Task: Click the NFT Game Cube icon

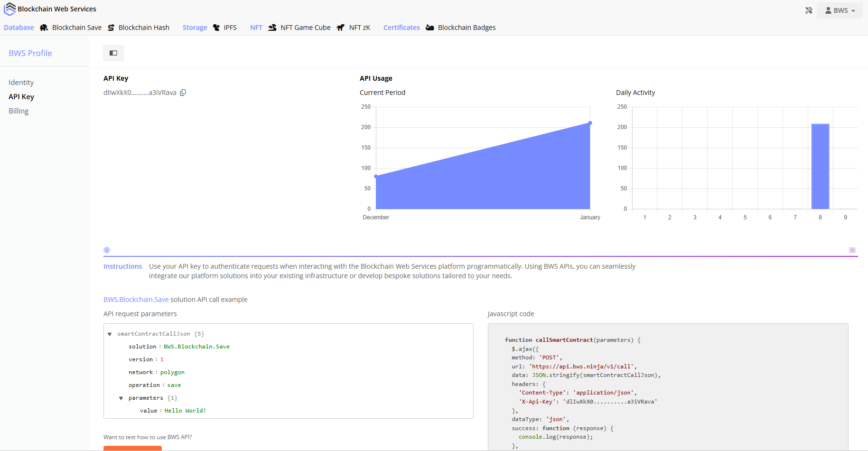Action: point(272,28)
